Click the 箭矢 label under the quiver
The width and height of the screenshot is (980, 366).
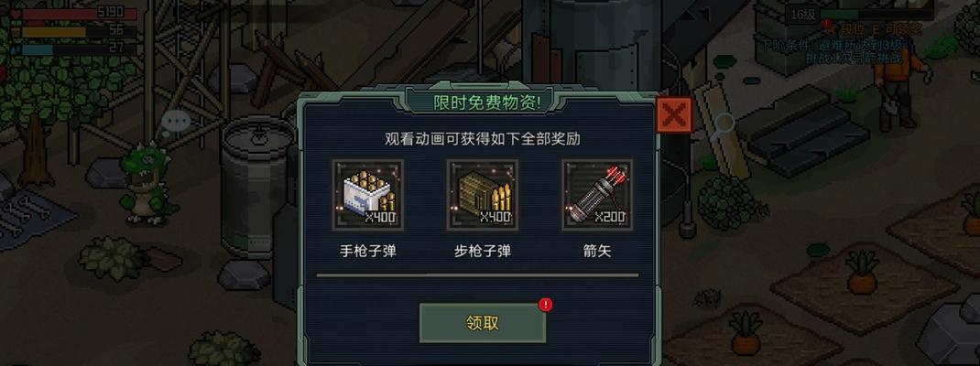pos(597,252)
